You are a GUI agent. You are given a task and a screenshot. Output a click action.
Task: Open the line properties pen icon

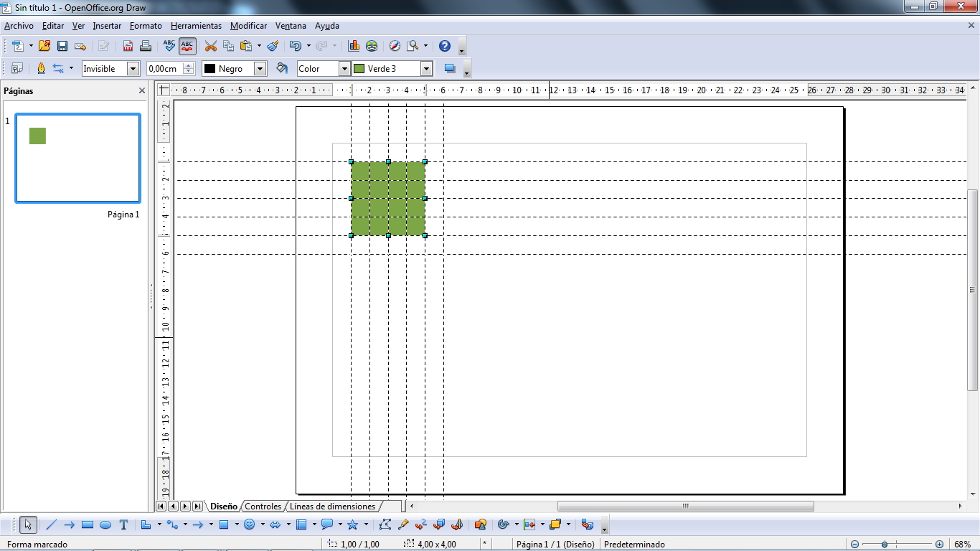(x=41, y=68)
